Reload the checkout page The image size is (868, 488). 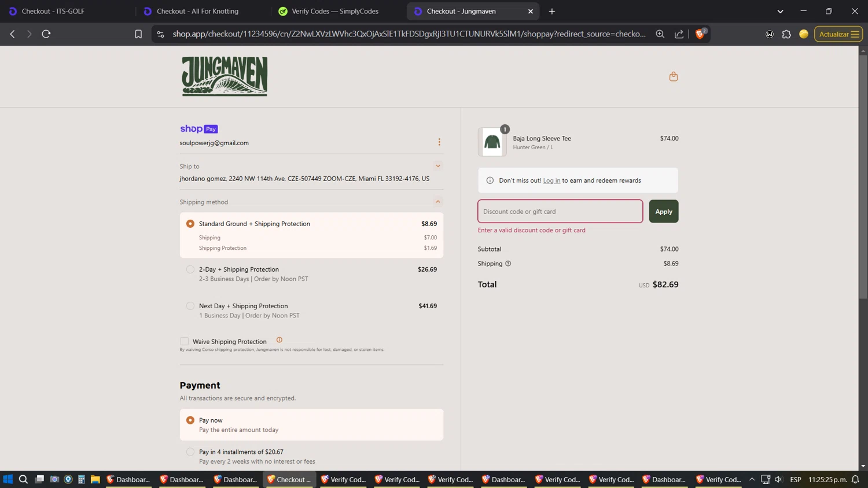point(46,34)
